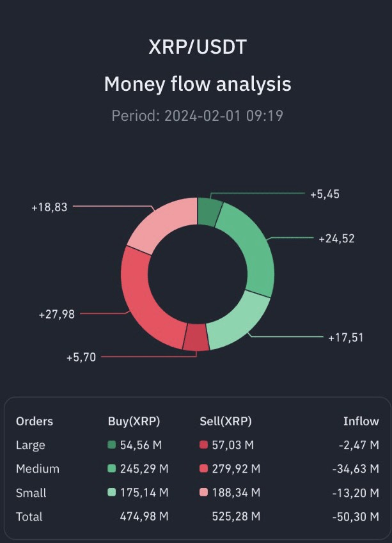Click the +5,70 dark red donut slice

coord(196,337)
